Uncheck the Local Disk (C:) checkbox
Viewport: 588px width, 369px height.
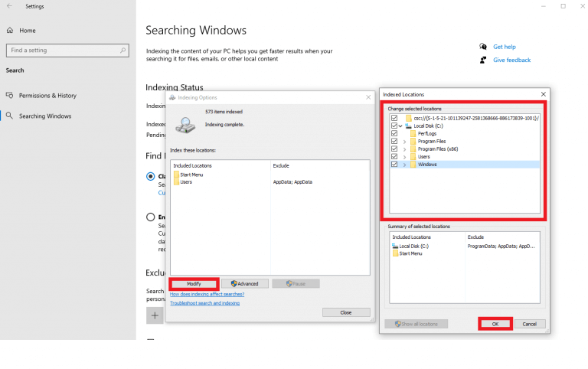click(394, 126)
